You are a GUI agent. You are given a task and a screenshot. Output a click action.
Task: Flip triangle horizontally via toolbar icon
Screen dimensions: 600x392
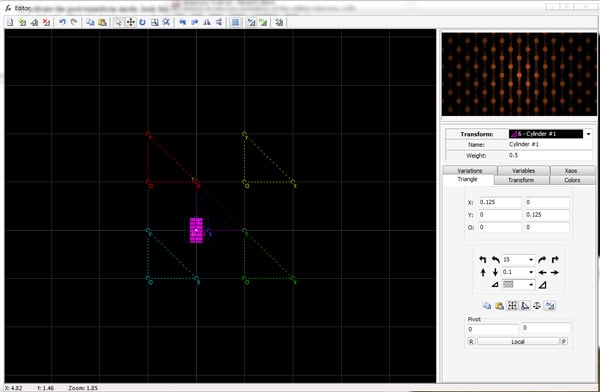pos(207,22)
